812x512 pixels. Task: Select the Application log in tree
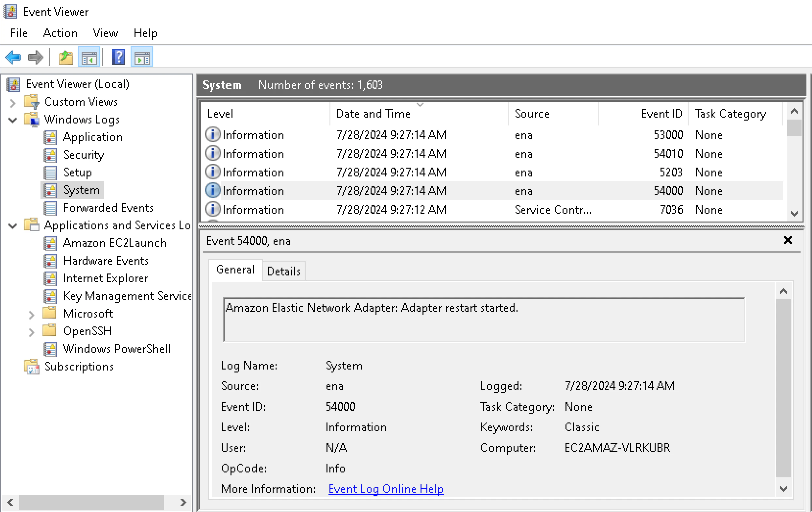point(92,137)
